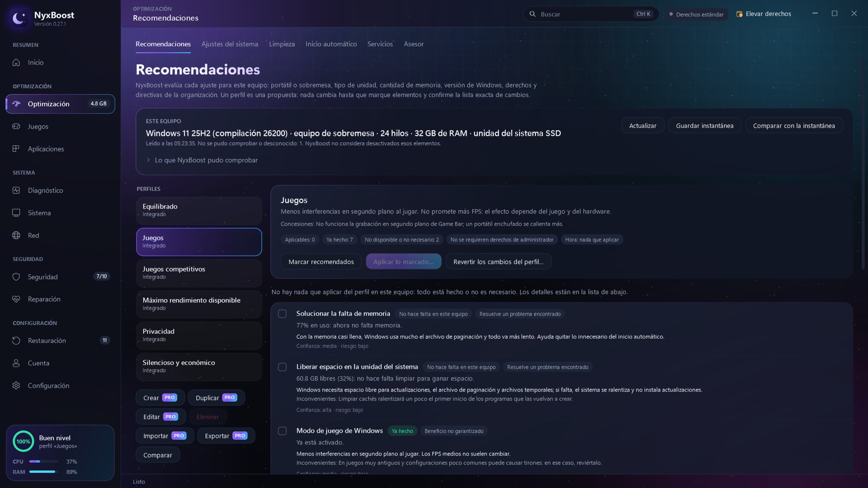Click the Optimización speedometer icon
The width and height of the screenshot is (868, 488).
click(x=16, y=104)
